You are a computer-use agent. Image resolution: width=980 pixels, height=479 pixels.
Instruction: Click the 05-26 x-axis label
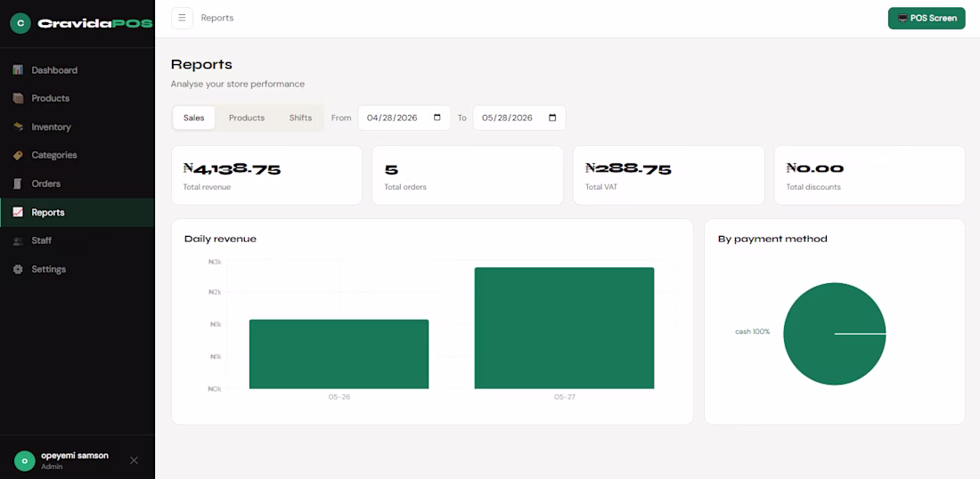coord(339,397)
